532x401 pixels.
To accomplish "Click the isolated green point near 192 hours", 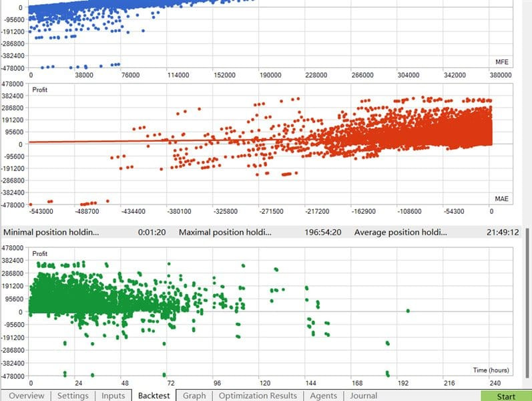I will pyautogui.click(x=407, y=310).
